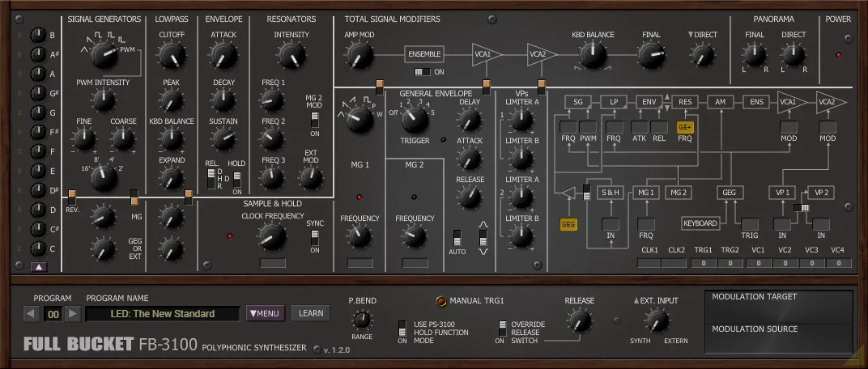Open the purple MENU dropdown
868x369 pixels.
[x=265, y=314]
